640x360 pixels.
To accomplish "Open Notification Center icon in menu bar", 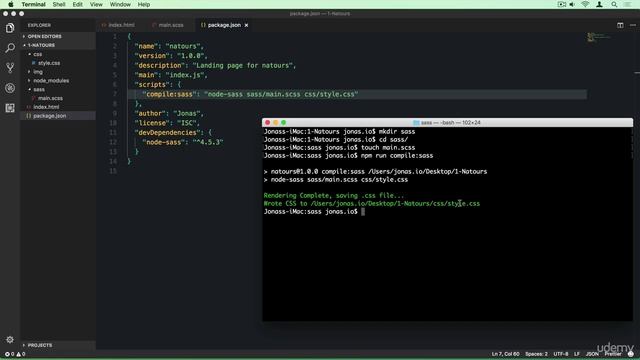I will (627, 4).
